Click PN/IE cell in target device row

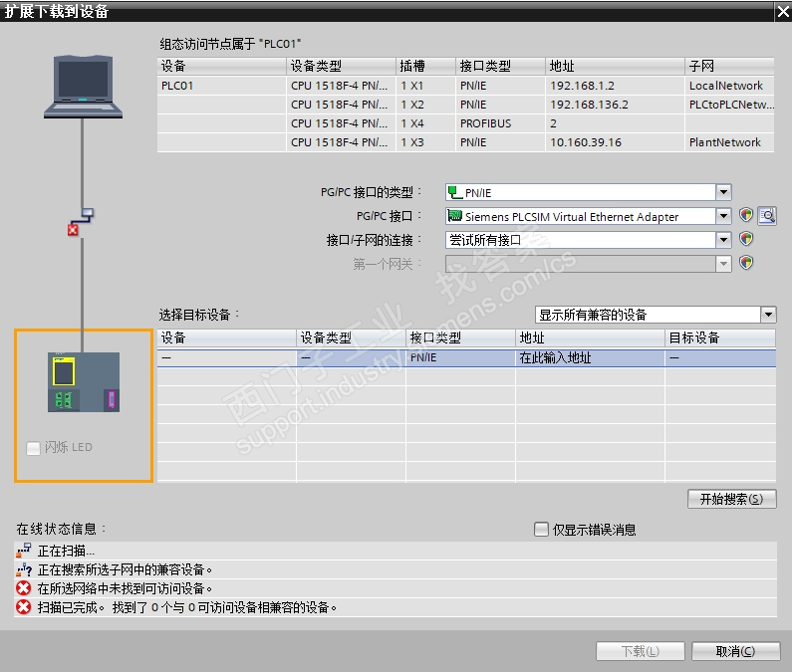click(x=460, y=358)
